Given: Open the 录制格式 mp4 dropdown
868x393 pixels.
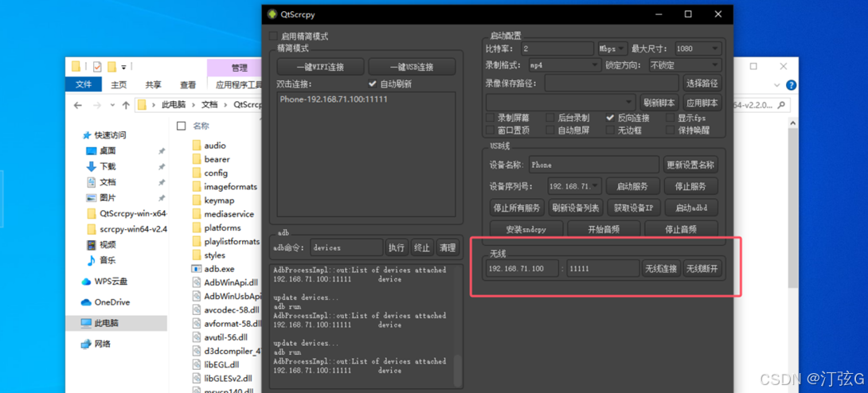Looking at the screenshot, I should click(x=564, y=65).
